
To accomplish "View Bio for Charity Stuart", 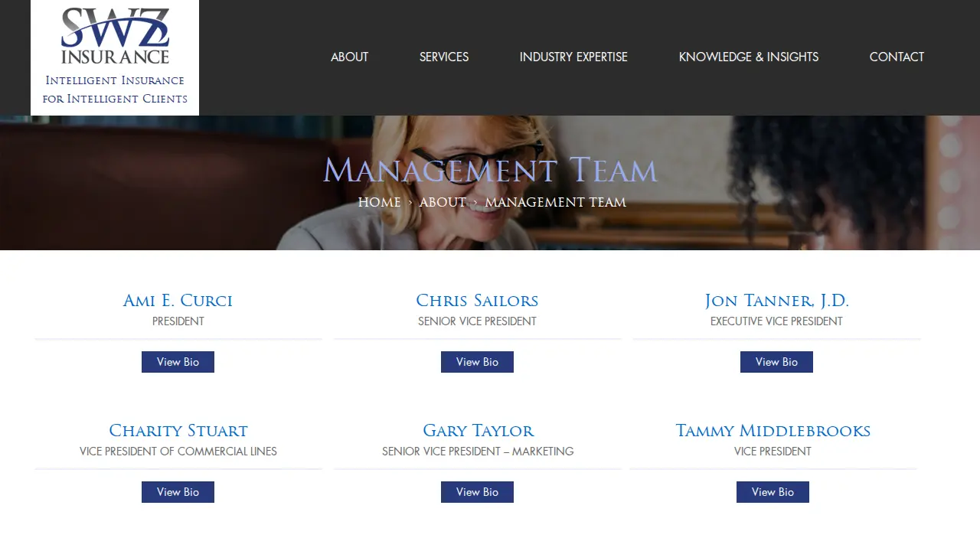I will click(178, 492).
